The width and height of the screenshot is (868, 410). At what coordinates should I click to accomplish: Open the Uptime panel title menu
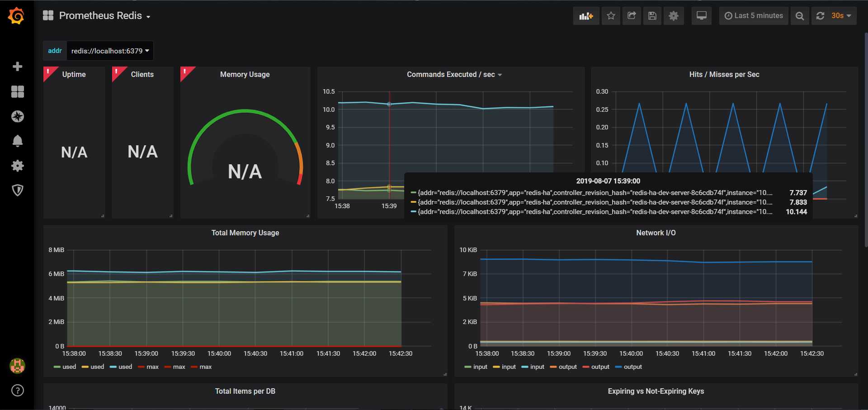pos(74,74)
